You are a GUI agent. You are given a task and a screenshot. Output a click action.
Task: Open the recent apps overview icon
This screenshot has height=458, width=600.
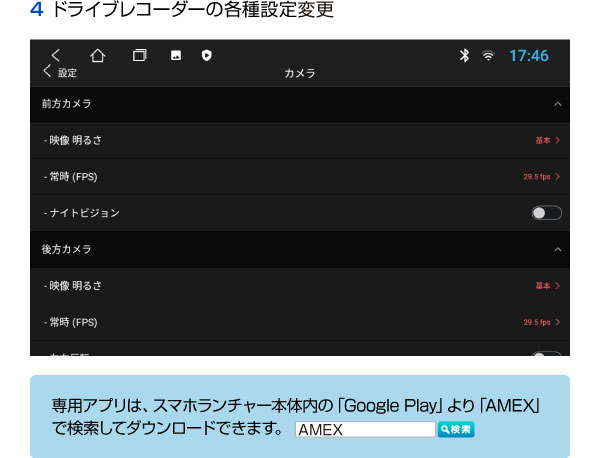pos(139,55)
